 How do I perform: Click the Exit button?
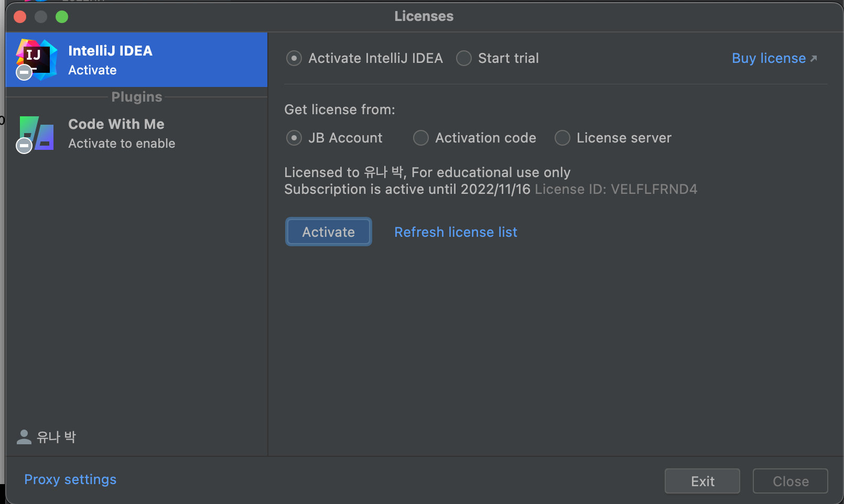(x=702, y=481)
